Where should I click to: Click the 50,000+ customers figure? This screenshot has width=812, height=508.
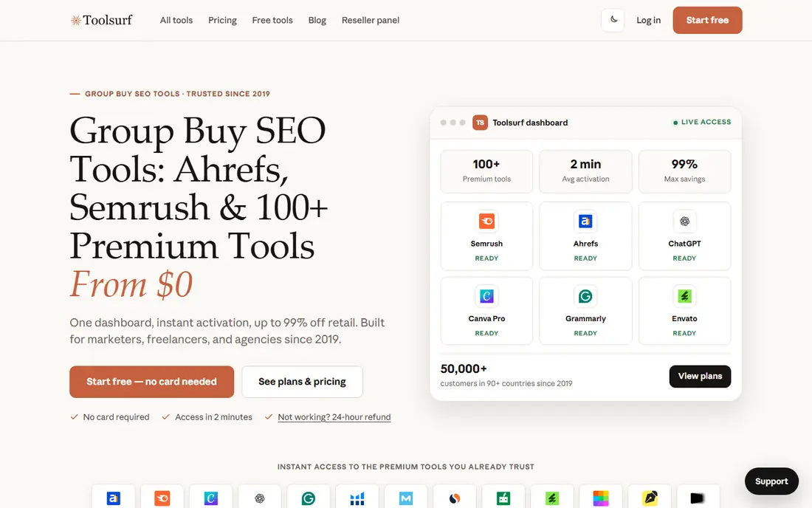click(x=464, y=368)
